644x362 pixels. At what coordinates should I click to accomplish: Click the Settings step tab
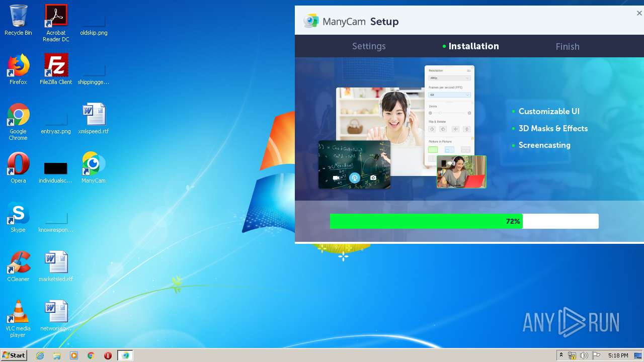[369, 46]
